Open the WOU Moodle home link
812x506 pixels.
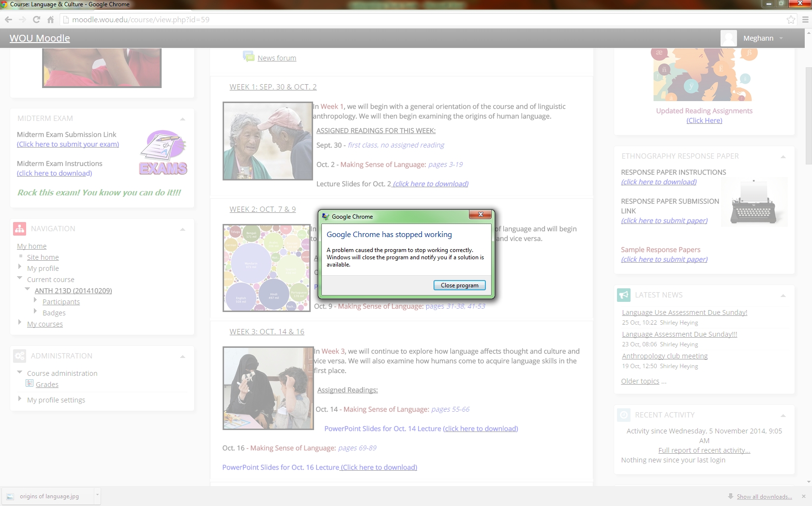pos(40,38)
